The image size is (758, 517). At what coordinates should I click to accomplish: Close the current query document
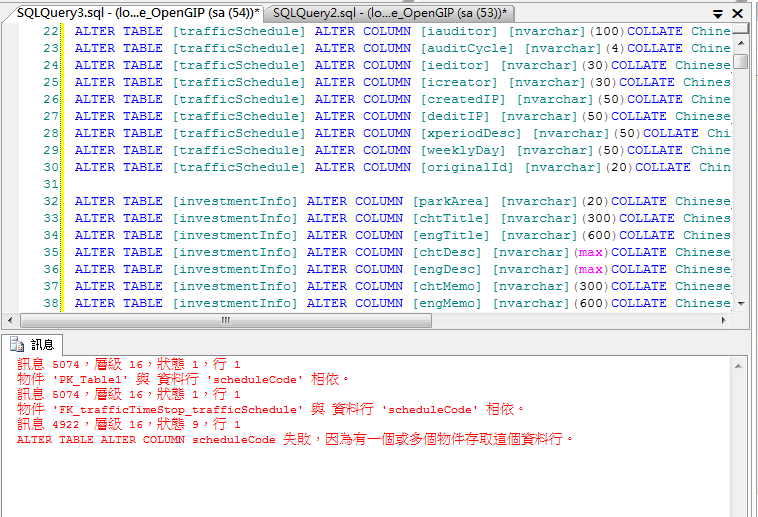(738, 14)
